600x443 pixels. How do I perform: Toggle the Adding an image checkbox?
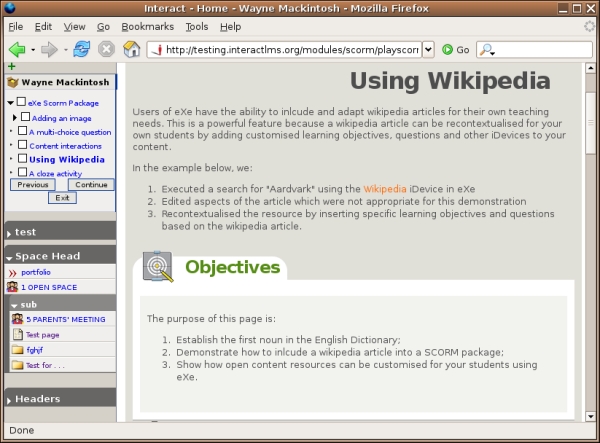[25, 117]
